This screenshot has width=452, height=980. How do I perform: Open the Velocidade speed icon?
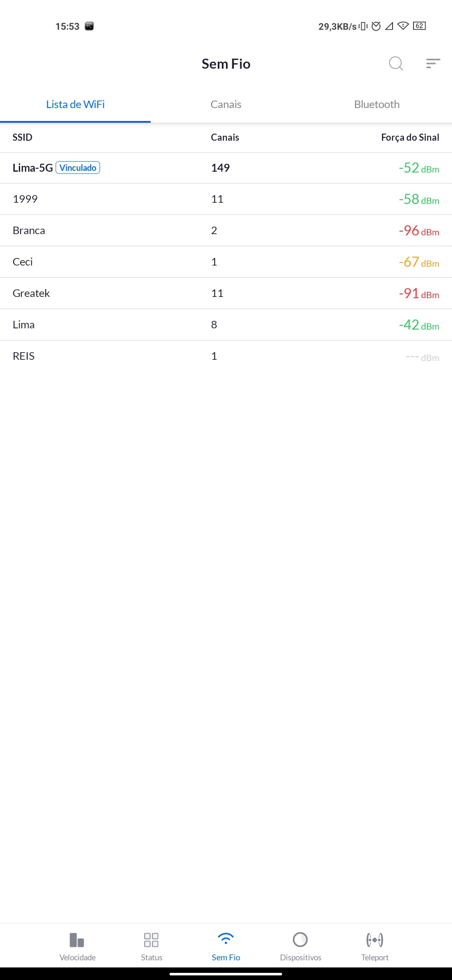pyautogui.click(x=77, y=940)
